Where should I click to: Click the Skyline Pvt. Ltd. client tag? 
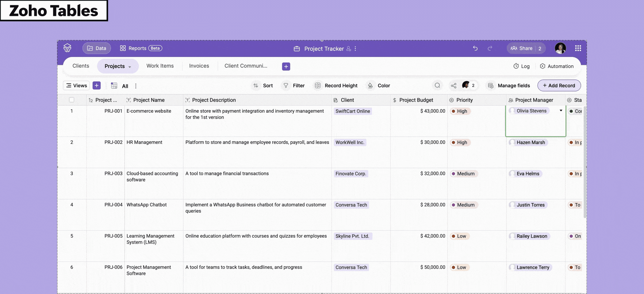point(353,236)
